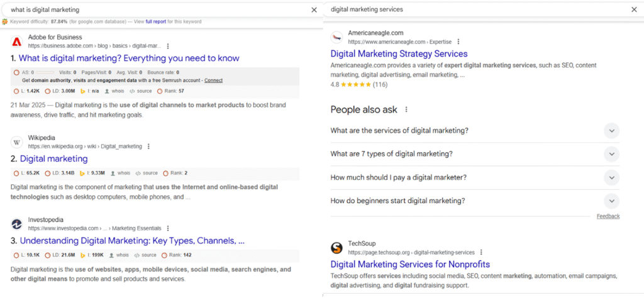Image resolution: width=644 pixels, height=298 pixels.
Task: Click the Semrush 'Connect' link
Action: tap(213, 80)
